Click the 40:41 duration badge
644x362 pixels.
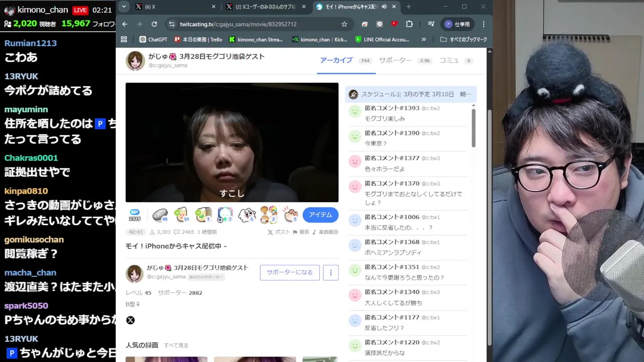pyautogui.click(x=136, y=232)
